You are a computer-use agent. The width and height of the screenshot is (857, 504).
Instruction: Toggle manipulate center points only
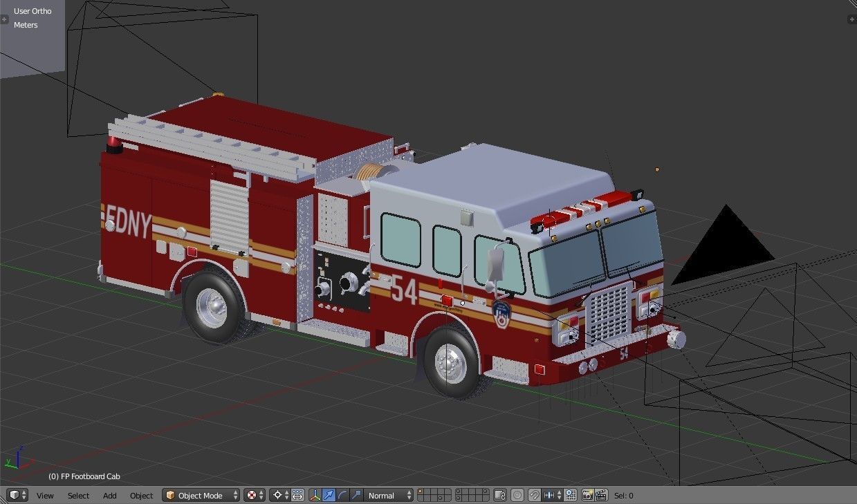point(297,495)
